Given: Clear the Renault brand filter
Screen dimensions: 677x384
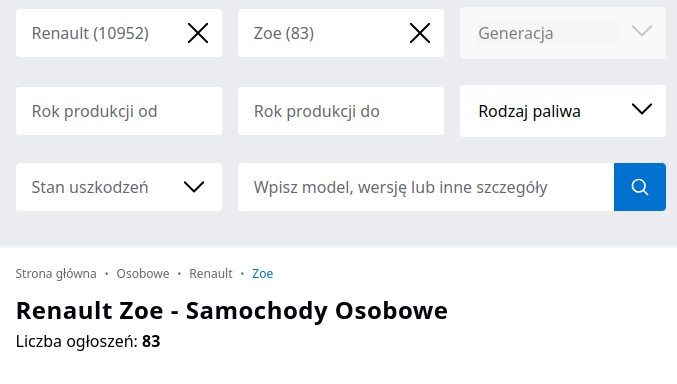Looking at the screenshot, I should tap(198, 33).
